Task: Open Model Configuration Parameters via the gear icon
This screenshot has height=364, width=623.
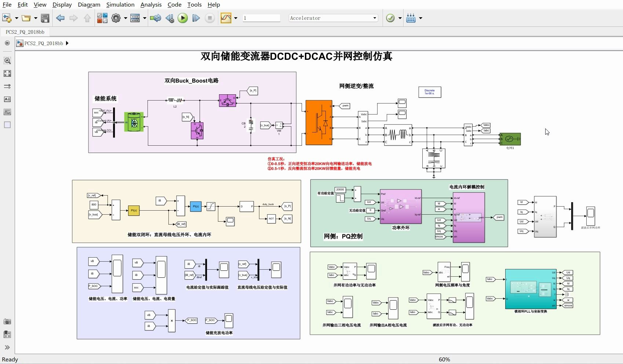Action: (116, 18)
